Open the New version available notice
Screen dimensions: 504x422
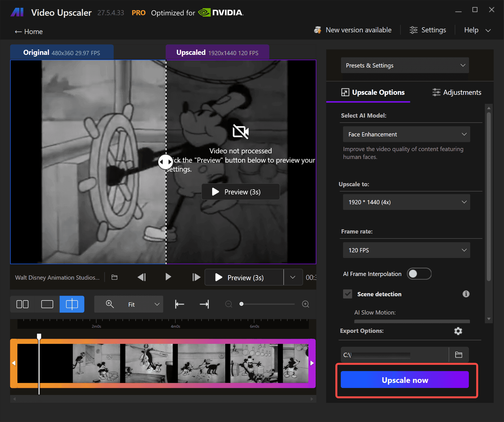pos(353,30)
